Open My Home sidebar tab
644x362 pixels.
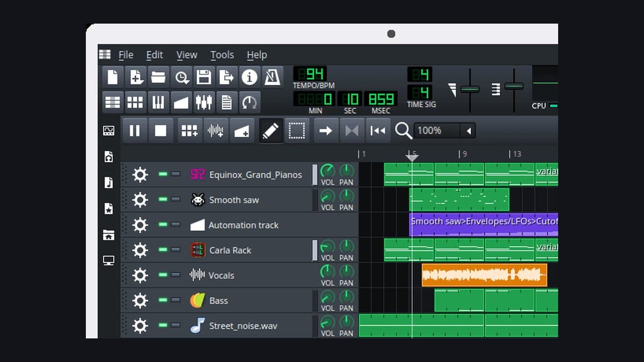[108, 235]
